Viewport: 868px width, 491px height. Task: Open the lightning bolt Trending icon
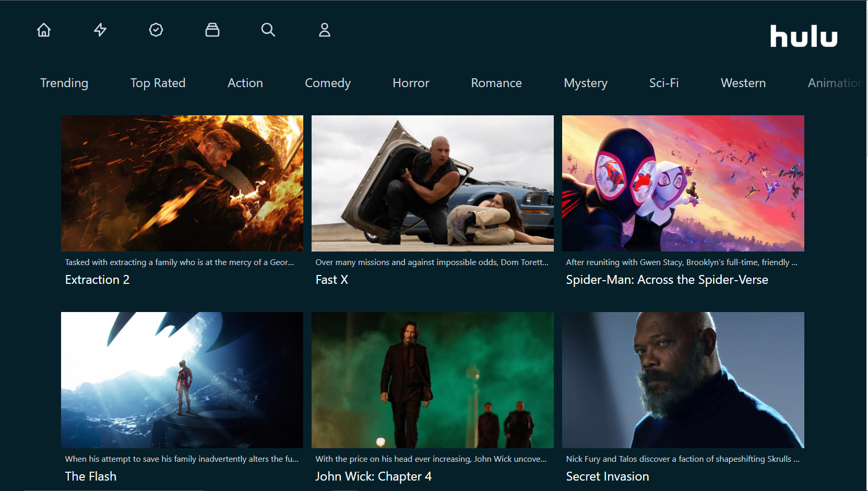click(100, 30)
